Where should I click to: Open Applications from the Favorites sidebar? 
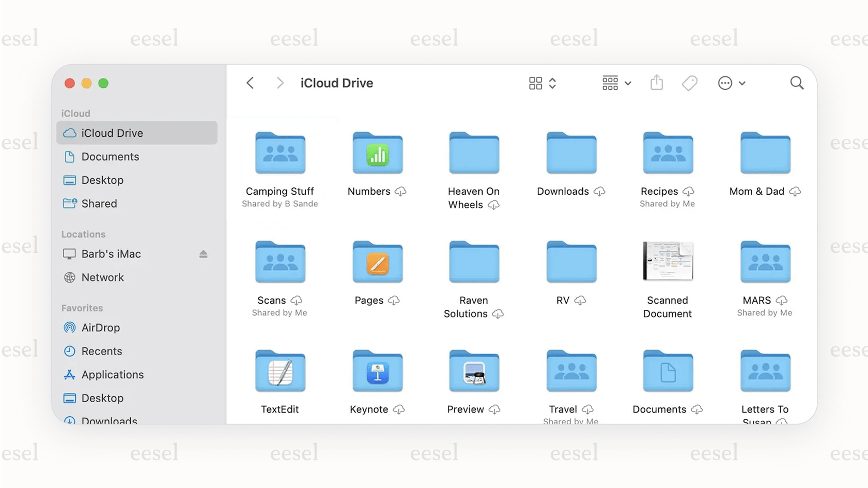[x=112, y=374]
